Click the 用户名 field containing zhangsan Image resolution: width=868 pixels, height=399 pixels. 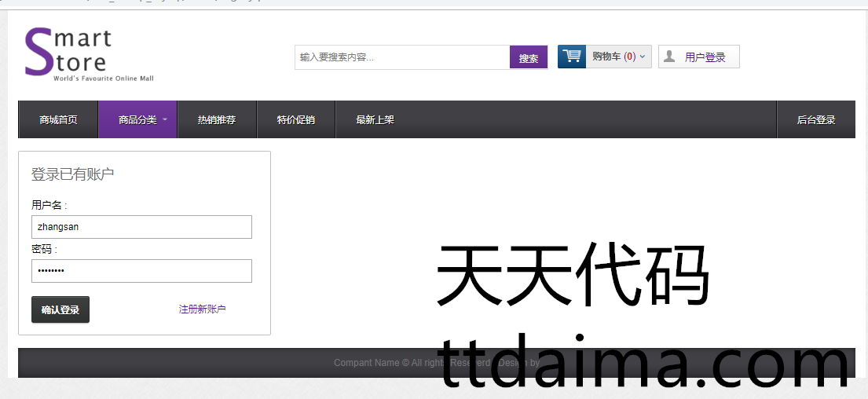(141, 227)
